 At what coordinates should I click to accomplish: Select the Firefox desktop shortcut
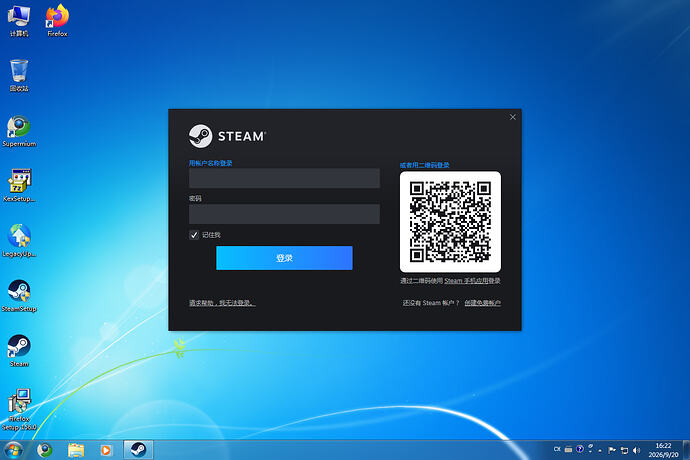click(x=57, y=21)
